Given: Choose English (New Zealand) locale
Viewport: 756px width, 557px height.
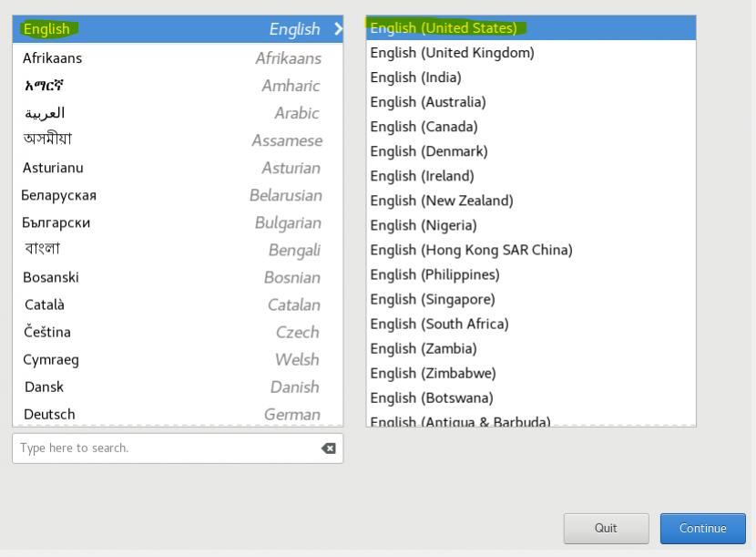Looking at the screenshot, I should pyautogui.click(x=531, y=201).
